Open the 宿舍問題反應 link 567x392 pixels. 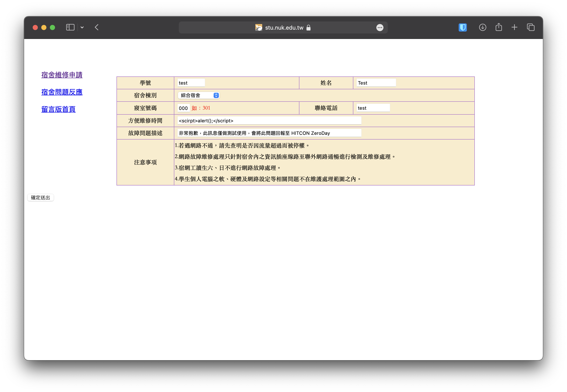[62, 92]
